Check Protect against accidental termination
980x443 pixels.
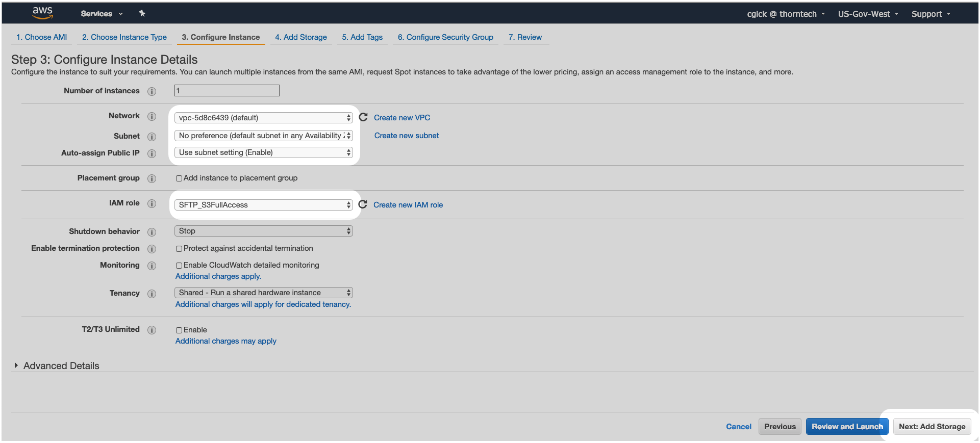pyautogui.click(x=179, y=249)
